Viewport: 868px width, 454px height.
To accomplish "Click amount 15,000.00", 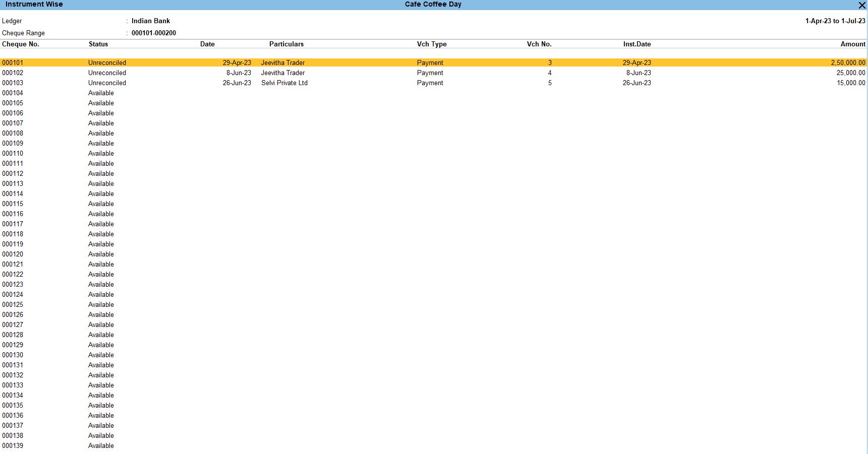I will pos(851,83).
